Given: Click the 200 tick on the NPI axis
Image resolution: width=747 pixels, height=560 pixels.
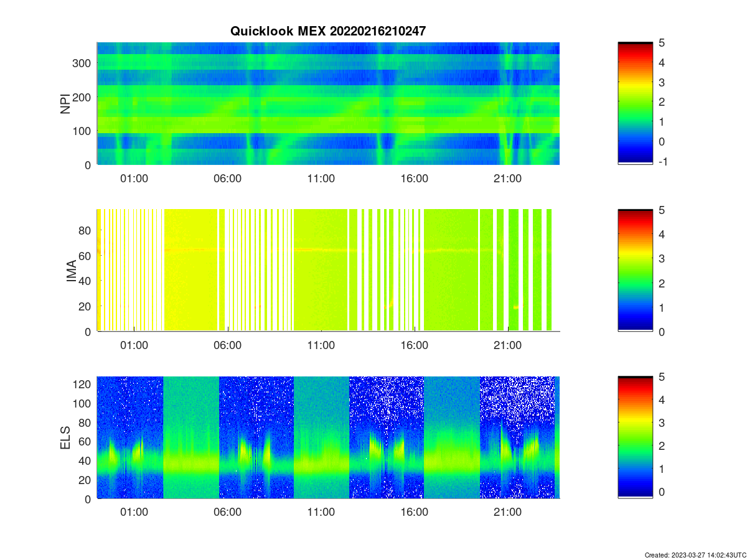Looking at the screenshot, I should (83, 97).
